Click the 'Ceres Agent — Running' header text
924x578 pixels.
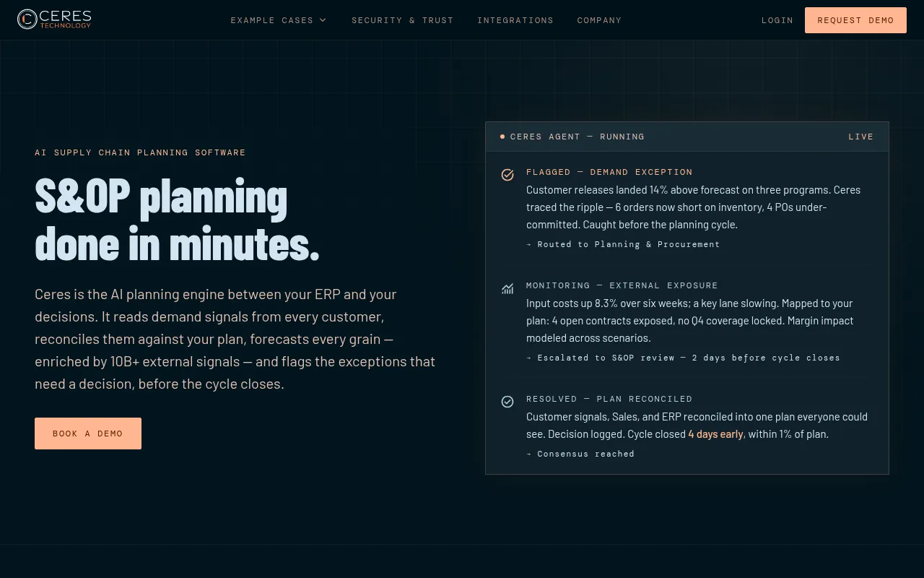pyautogui.click(x=577, y=137)
